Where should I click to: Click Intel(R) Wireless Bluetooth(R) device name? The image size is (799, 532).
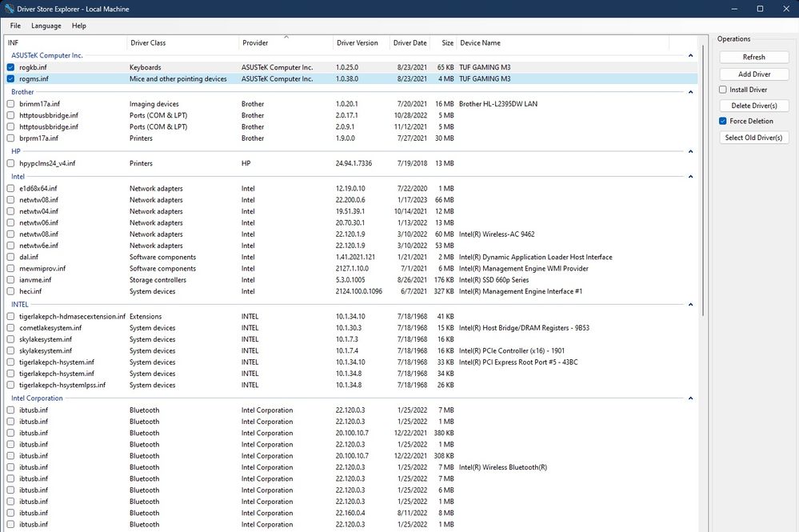point(503,466)
